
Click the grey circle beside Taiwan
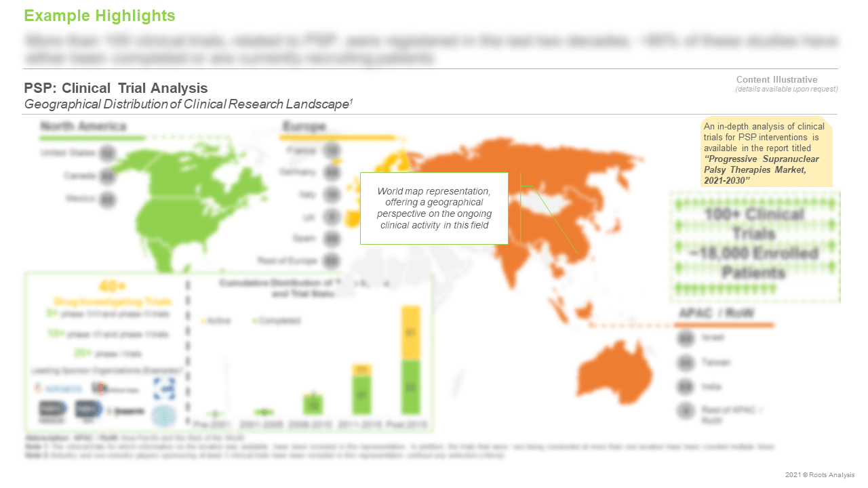pyautogui.click(x=686, y=363)
